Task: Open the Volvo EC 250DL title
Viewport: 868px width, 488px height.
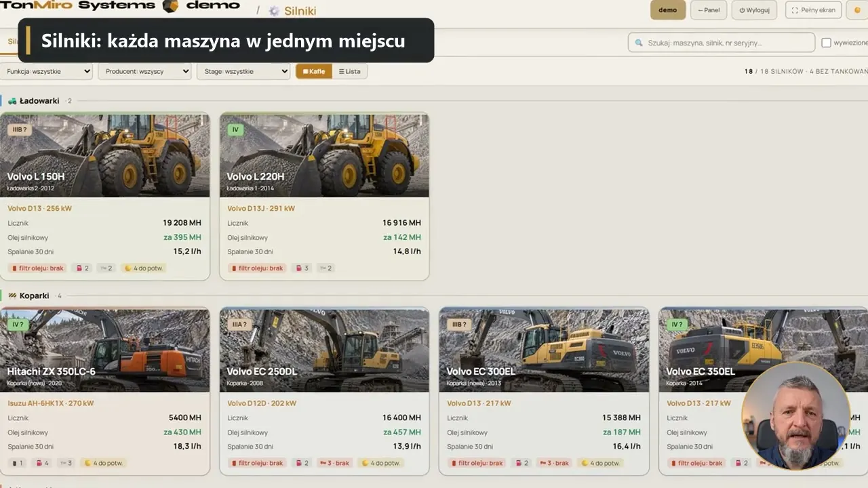Action: [x=262, y=371]
